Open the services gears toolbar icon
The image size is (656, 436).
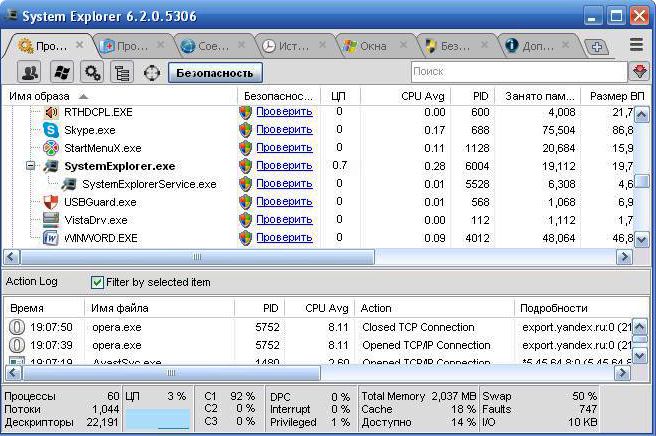pyautogui.click(x=92, y=73)
